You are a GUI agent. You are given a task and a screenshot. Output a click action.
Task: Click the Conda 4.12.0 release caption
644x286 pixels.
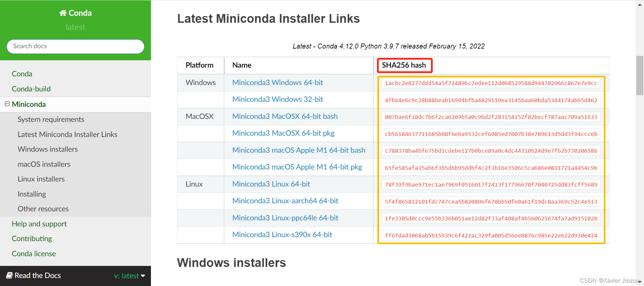point(388,46)
